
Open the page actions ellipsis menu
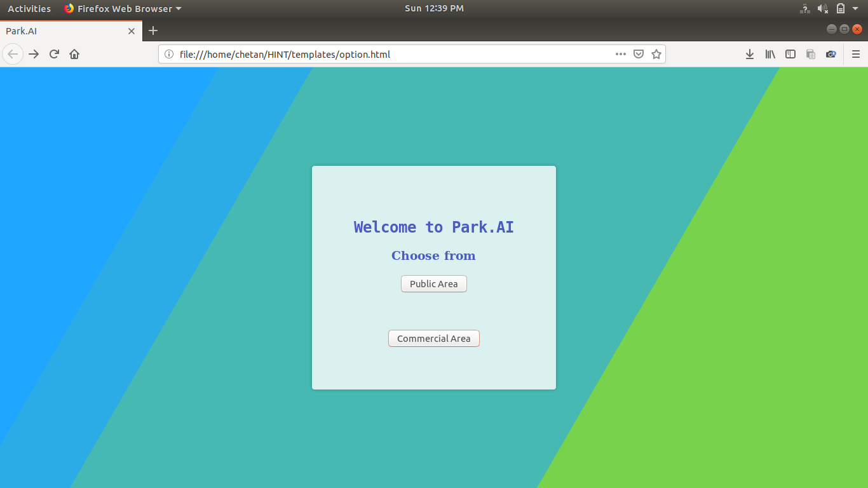[620, 54]
